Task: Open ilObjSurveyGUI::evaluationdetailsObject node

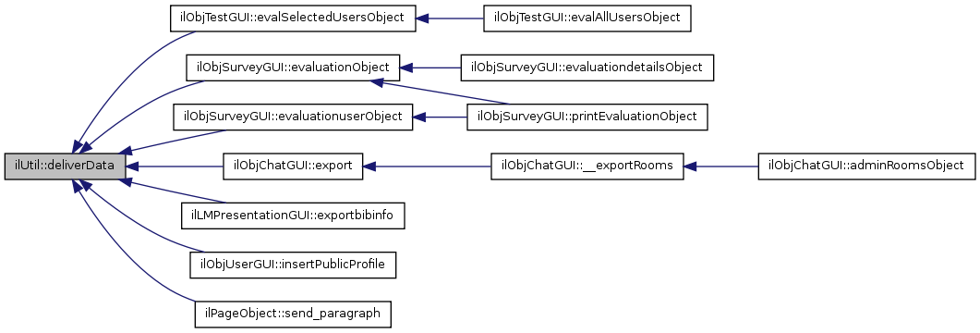Action: [x=587, y=67]
